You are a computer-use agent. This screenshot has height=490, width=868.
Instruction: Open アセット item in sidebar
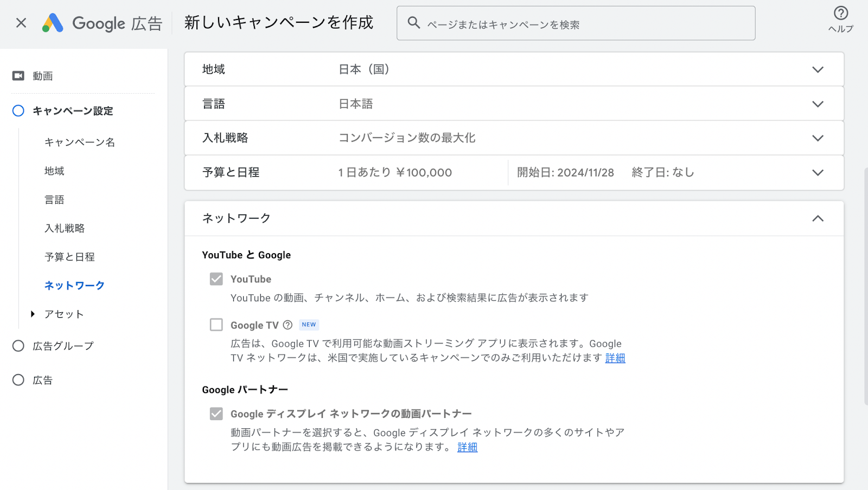pyautogui.click(x=64, y=314)
